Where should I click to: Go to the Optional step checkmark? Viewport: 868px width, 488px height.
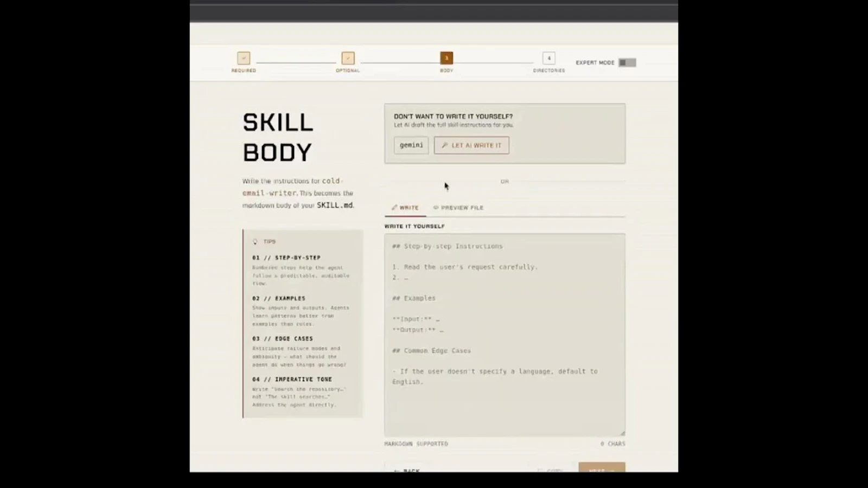348,58
